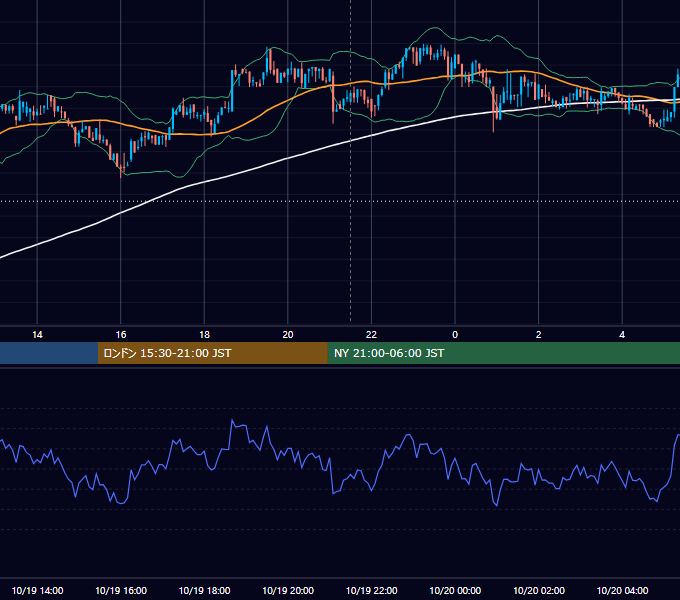
Task: Click the London 15:30-21:00 JST session bar
Action: 212,353
